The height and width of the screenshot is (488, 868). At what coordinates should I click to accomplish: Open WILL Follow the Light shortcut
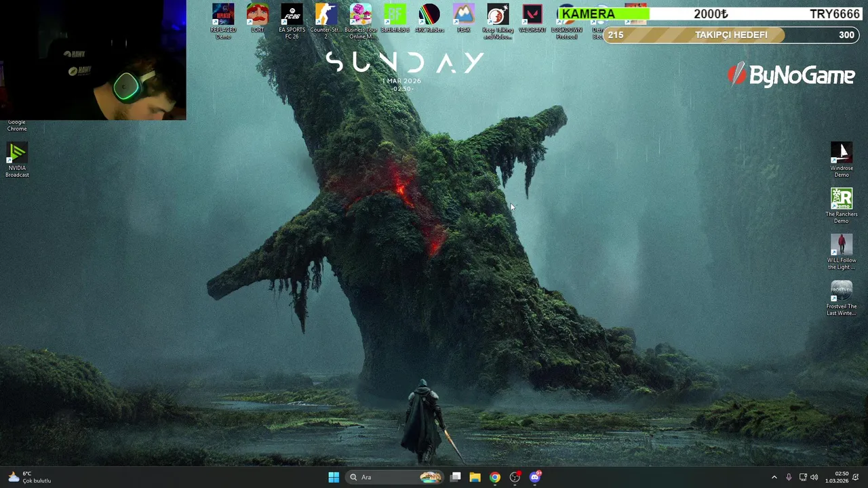(842, 253)
